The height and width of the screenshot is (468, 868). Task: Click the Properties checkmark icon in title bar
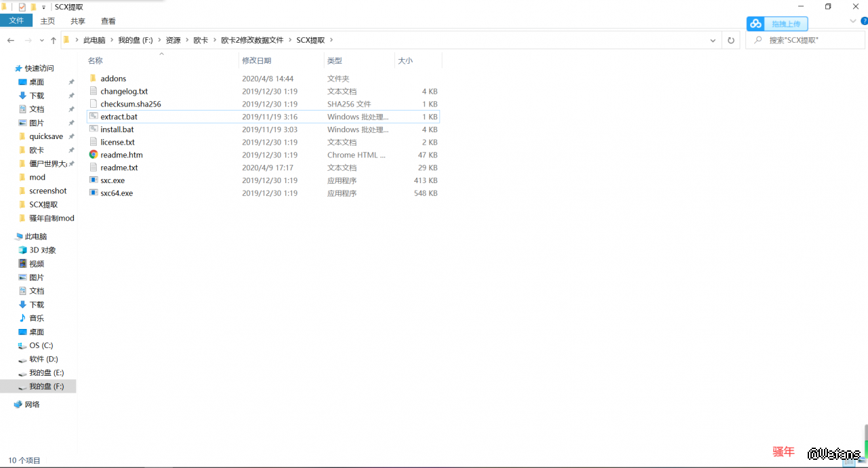click(x=22, y=7)
